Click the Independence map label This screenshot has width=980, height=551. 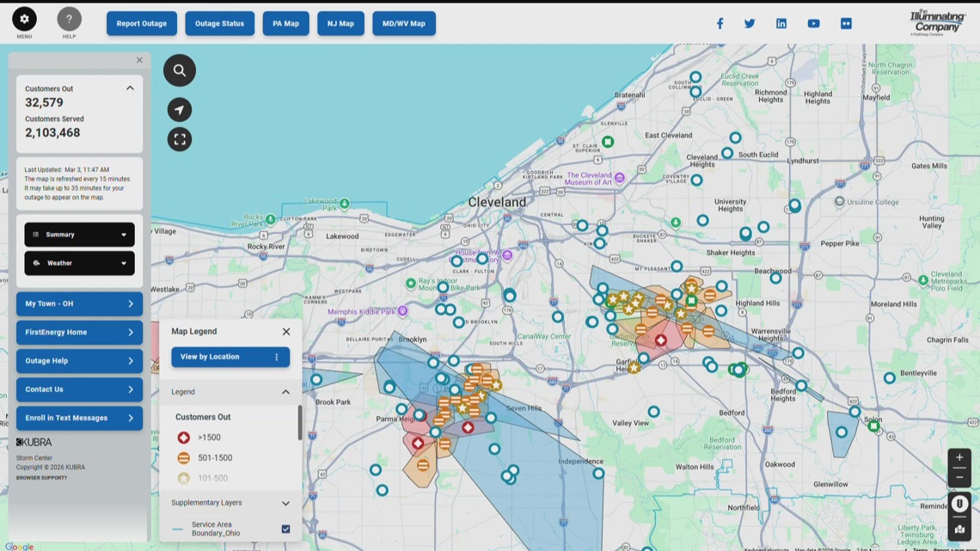[580, 462]
